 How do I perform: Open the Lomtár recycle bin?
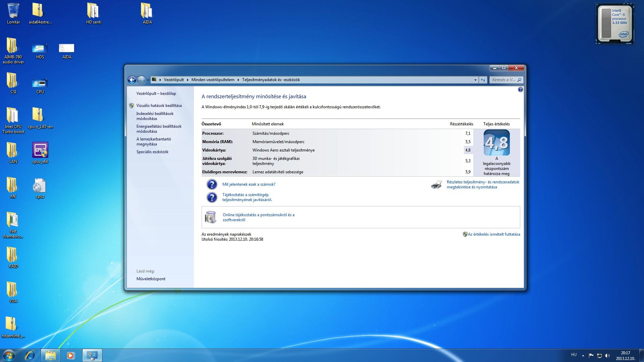(13, 11)
